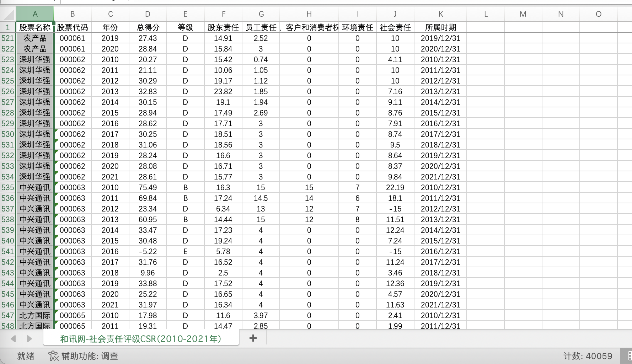Select the 等级 header cell

point(186,27)
